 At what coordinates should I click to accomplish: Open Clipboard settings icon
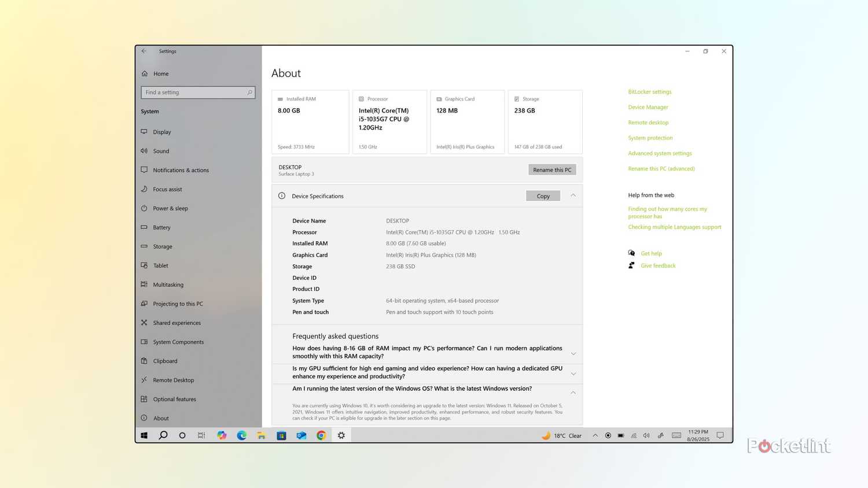click(144, 361)
